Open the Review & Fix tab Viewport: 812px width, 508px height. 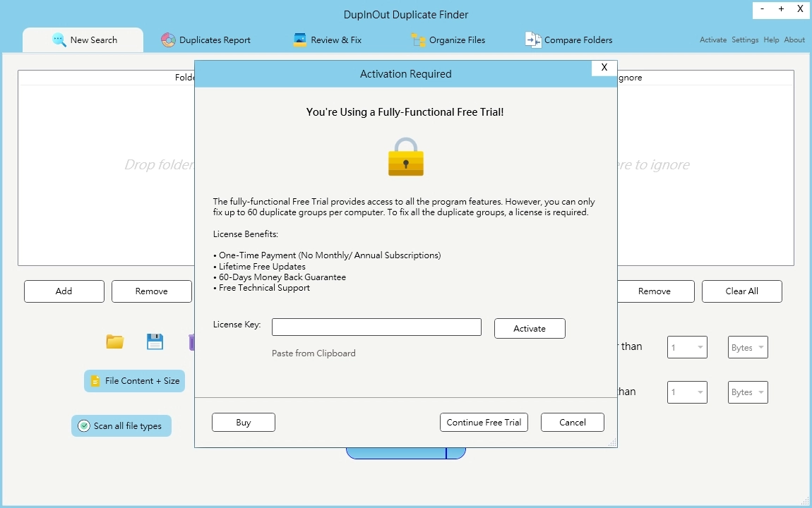pyautogui.click(x=328, y=40)
